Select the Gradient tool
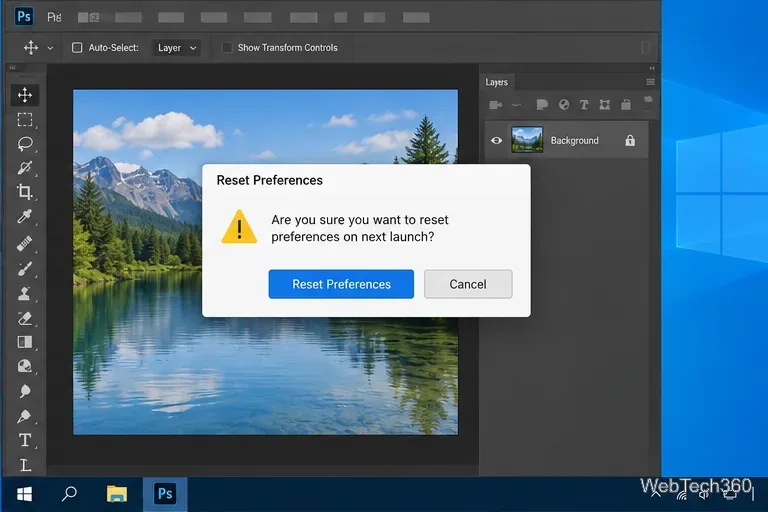This screenshot has height=512, width=768. 25,342
